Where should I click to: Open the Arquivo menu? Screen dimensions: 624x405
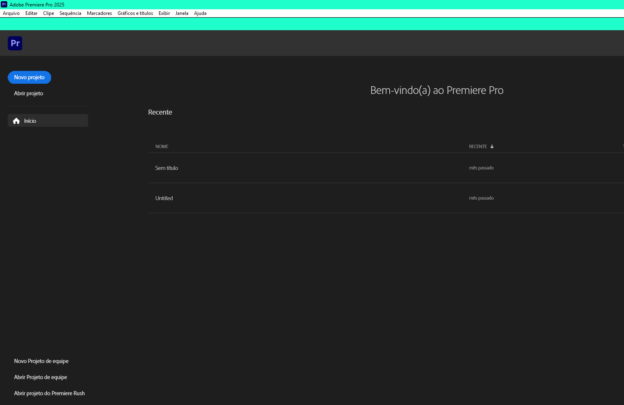(11, 13)
